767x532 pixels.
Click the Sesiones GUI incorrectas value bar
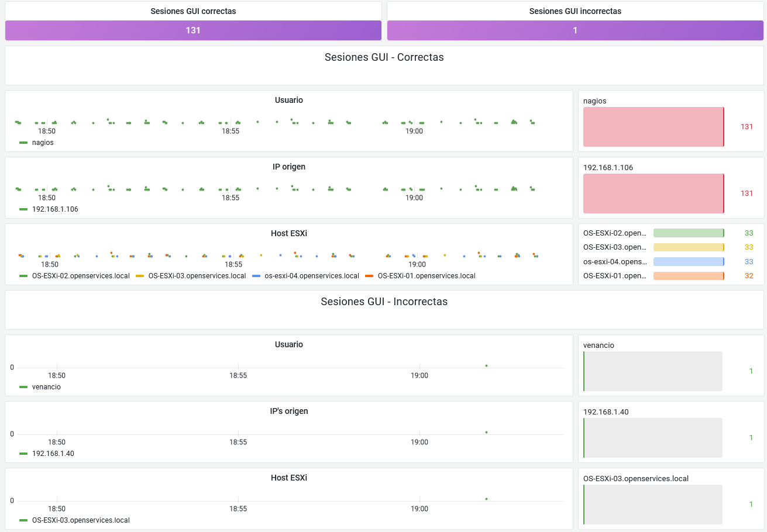pyautogui.click(x=575, y=30)
